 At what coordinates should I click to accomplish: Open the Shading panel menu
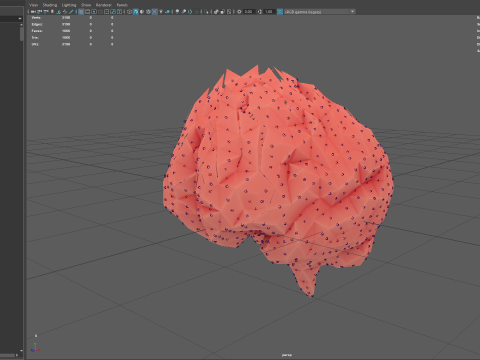pos(50,5)
